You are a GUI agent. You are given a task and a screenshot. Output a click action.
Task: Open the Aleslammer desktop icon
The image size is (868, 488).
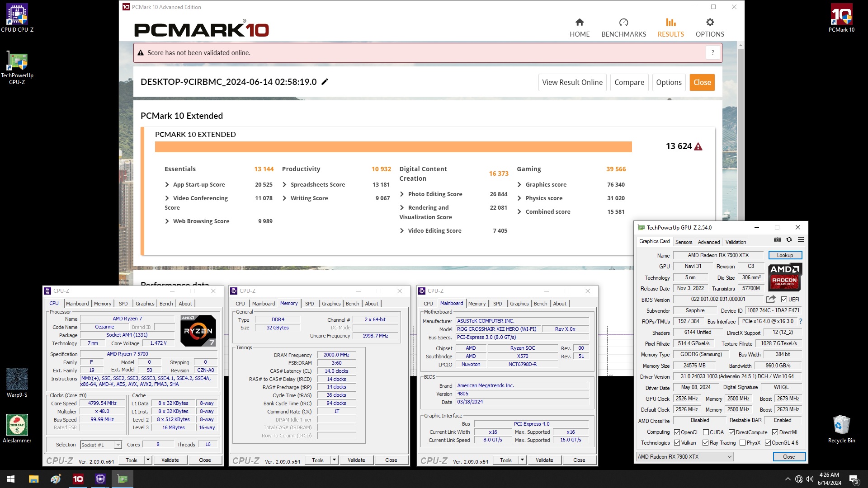17,428
